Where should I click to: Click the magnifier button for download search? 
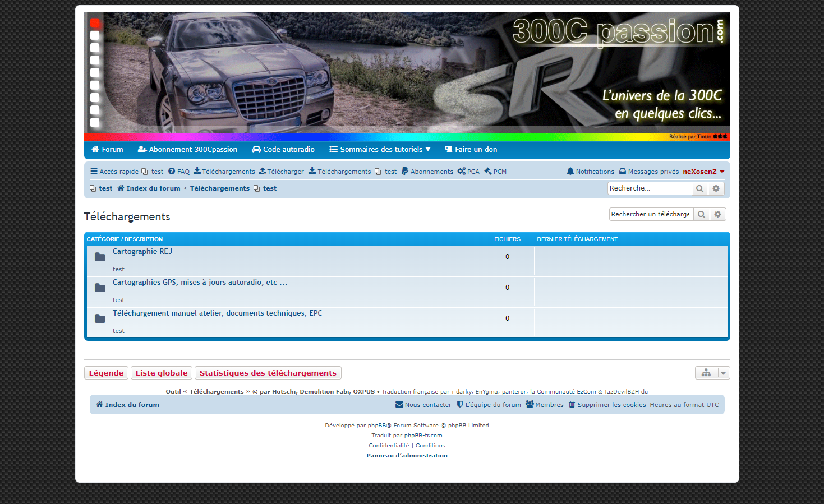701,214
